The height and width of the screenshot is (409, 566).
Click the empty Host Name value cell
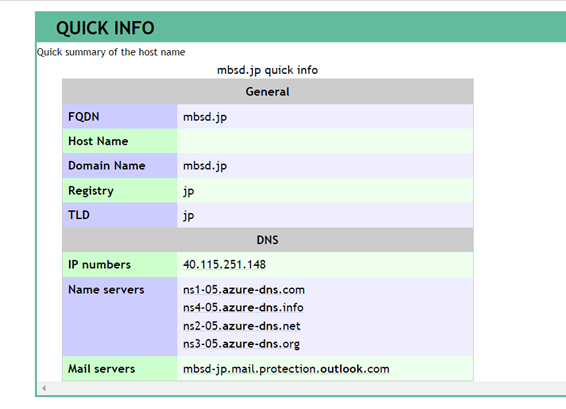(325, 141)
